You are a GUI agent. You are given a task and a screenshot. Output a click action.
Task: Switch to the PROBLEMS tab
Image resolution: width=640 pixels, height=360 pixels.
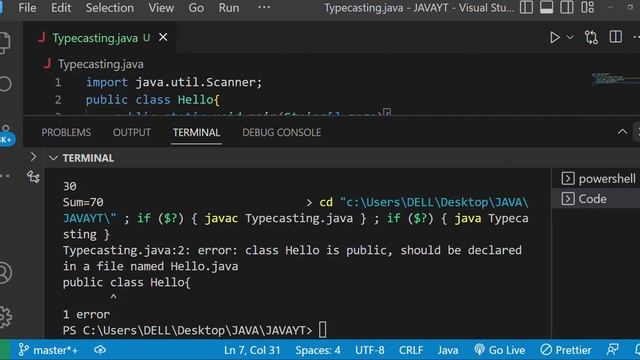pos(66,133)
